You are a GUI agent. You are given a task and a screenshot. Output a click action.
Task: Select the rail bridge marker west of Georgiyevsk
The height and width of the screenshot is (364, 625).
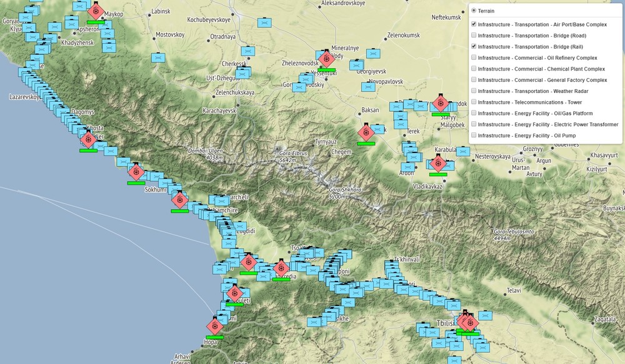[356, 65]
